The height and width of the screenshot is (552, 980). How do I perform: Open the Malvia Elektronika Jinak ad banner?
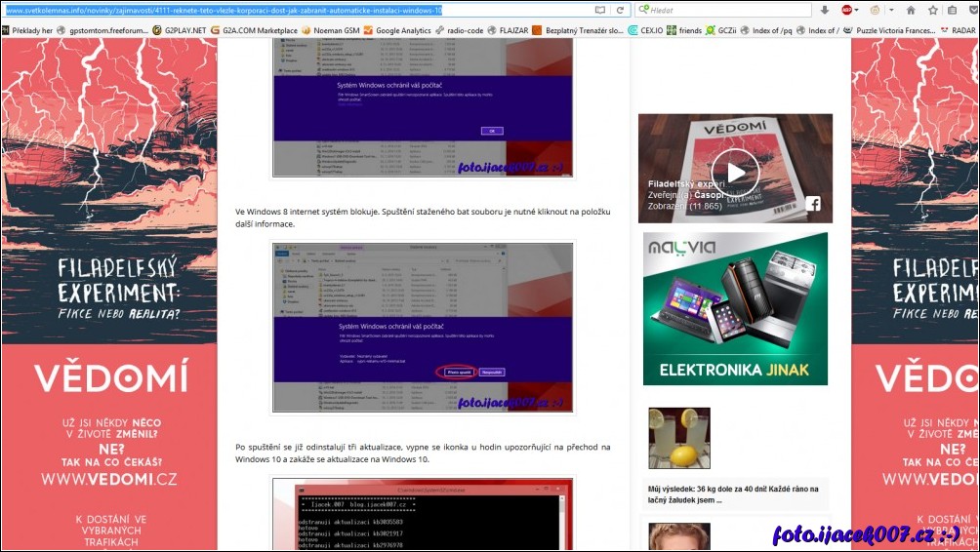coord(735,308)
